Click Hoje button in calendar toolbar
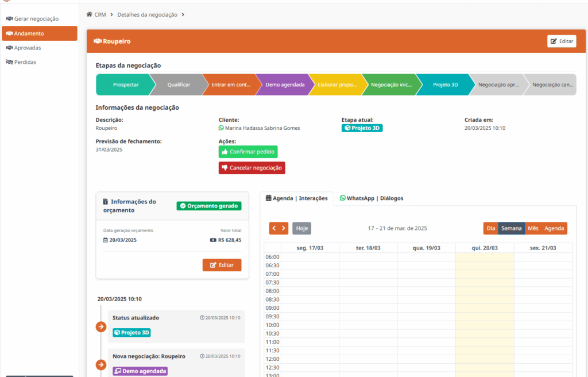 301,228
